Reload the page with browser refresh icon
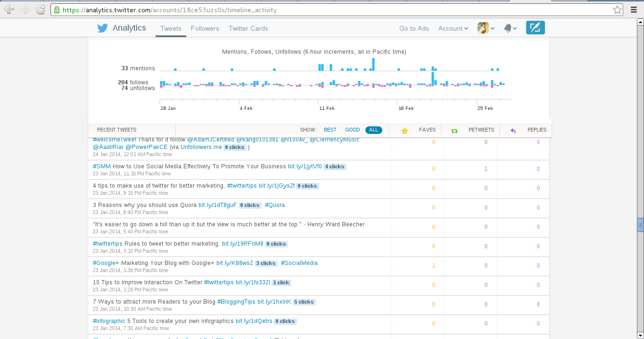The height and width of the screenshot is (339, 644). [41, 9]
